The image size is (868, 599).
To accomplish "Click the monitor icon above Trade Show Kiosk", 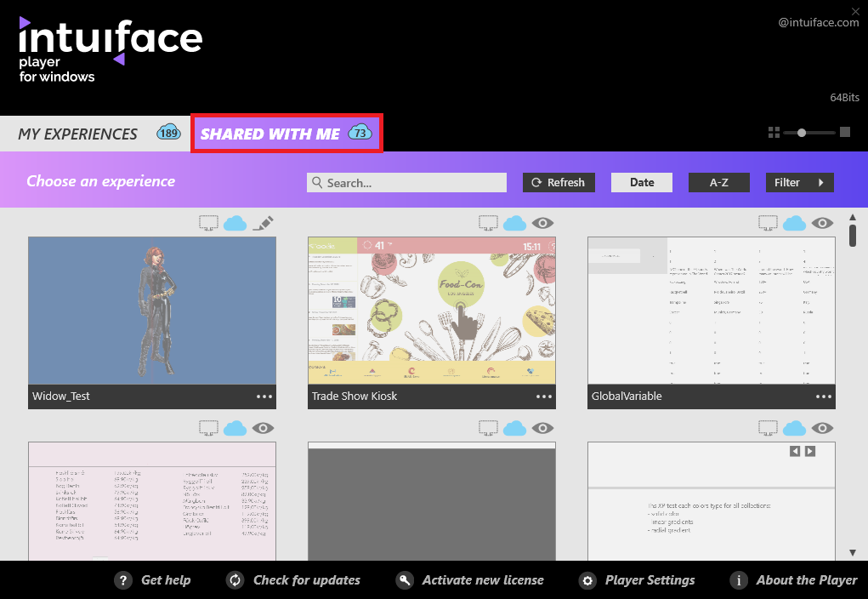I will point(488,223).
